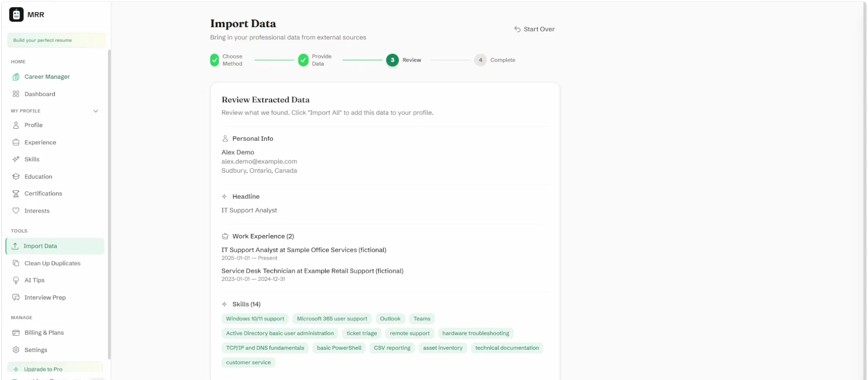The height and width of the screenshot is (380, 868).
Task: Click the Build your perfect resume banner
Action: tap(56, 40)
